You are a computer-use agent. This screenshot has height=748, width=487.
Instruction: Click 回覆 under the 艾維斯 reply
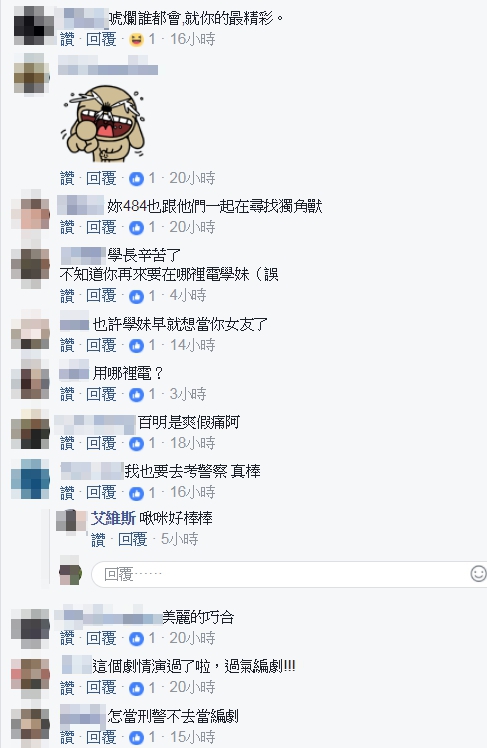pyautogui.click(x=133, y=540)
